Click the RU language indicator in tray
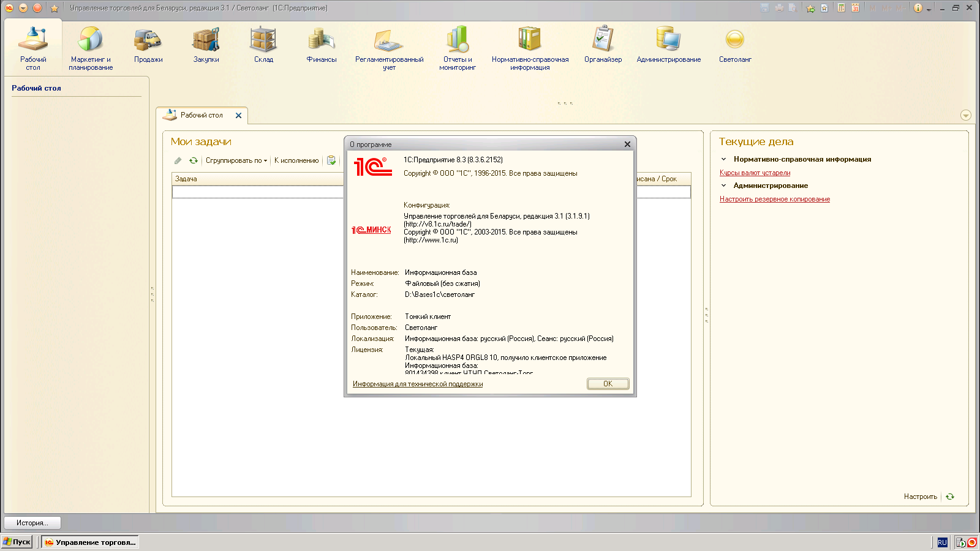The image size is (980, 551). 942,542
